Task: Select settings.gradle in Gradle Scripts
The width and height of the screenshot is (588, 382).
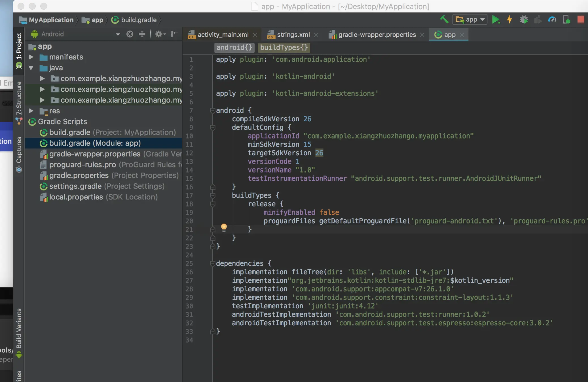Action: pos(75,186)
